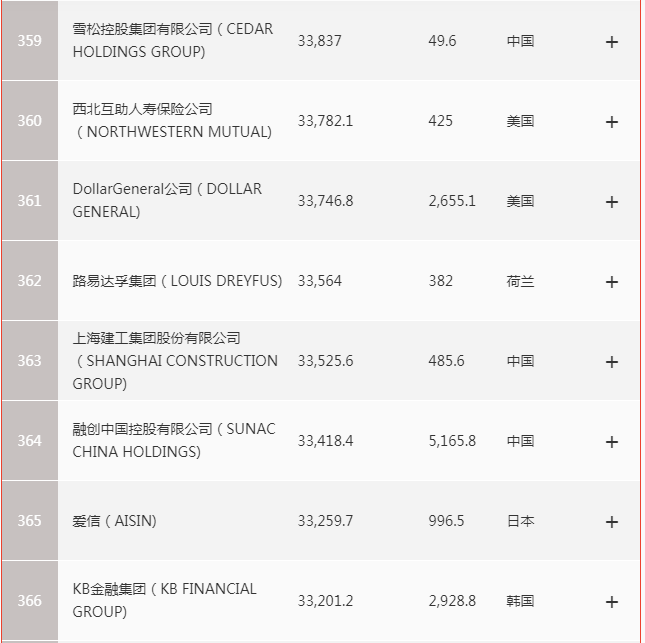This screenshot has width=645, height=643.
Task: Select the Dollar General company name
Action: [167, 200]
